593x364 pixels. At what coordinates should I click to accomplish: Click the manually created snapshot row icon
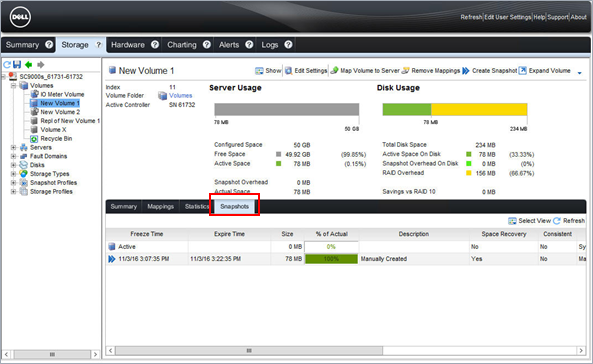(112, 259)
